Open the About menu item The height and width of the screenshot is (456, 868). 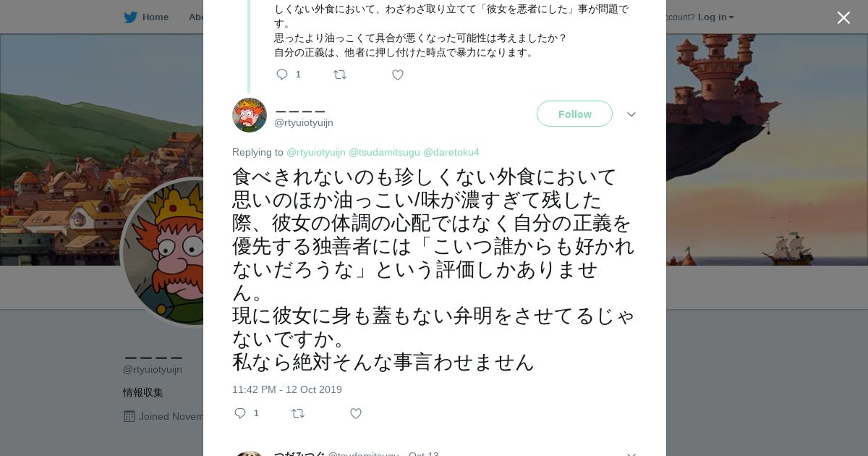(195, 17)
